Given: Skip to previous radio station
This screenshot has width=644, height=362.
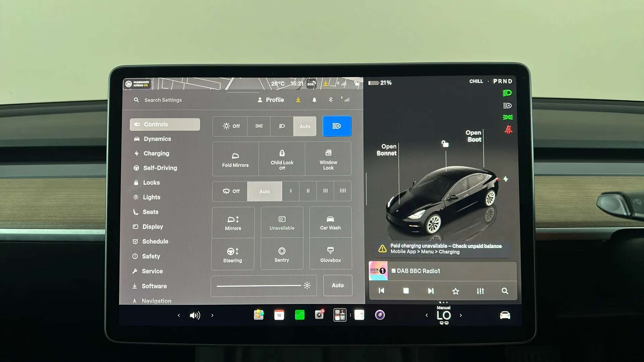Looking at the screenshot, I should pyautogui.click(x=381, y=291).
